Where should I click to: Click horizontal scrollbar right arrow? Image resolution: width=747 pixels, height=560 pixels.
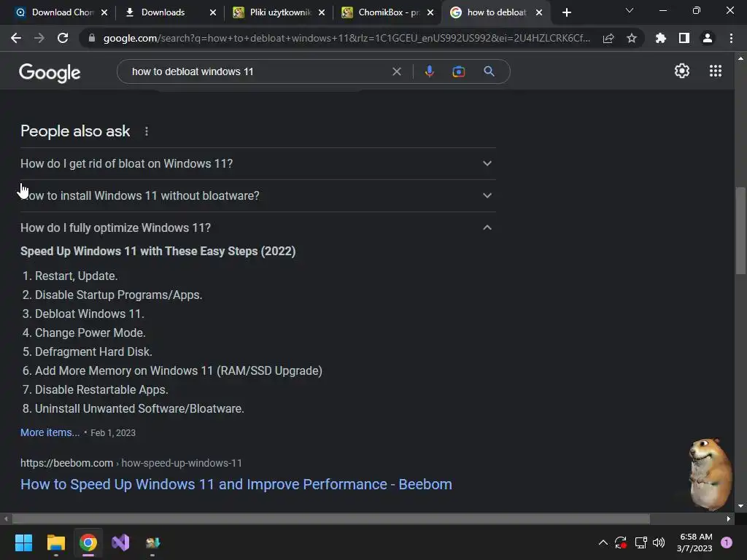pos(729,518)
